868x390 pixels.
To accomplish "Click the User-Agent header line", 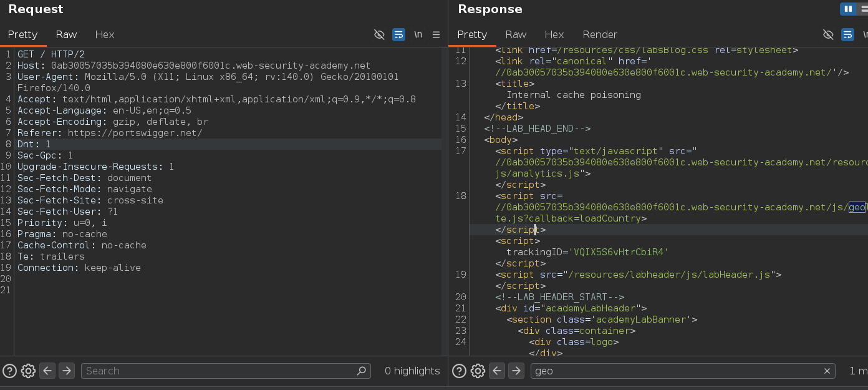I will 208,82.
